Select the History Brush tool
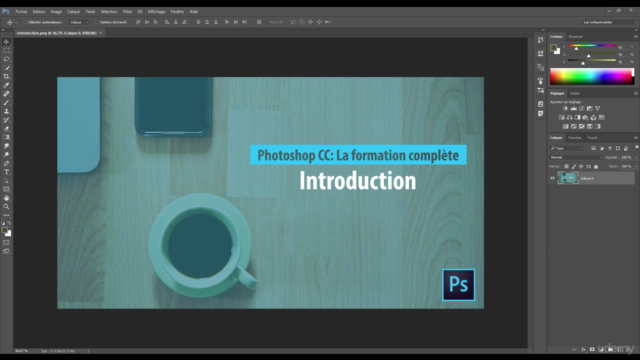The height and width of the screenshot is (360, 640). (6, 120)
